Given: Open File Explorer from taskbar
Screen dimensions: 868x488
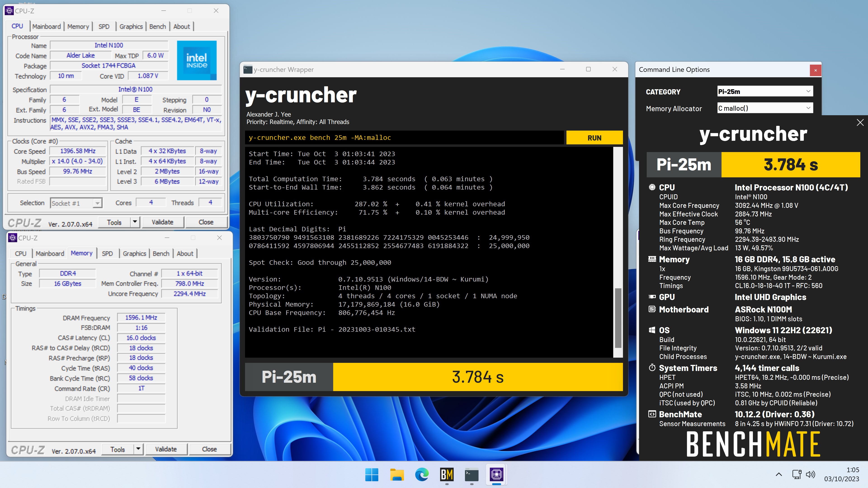Looking at the screenshot, I should (397, 474).
